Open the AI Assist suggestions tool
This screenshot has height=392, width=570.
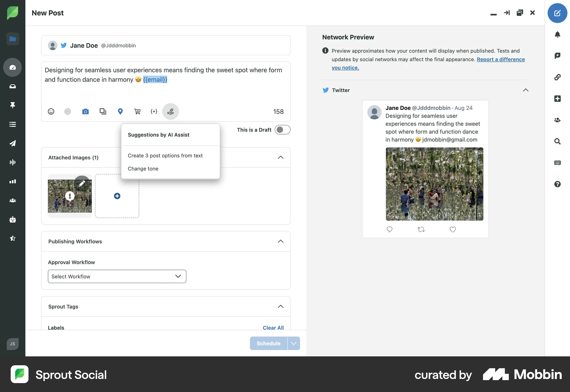click(171, 111)
